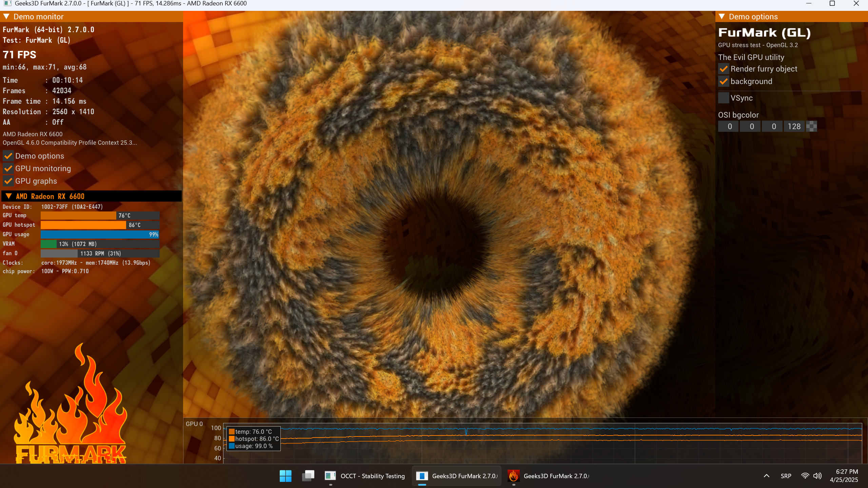Viewport: 868px width, 488px height.
Task: Click the GPU temp 76°C bar
Action: coord(100,216)
